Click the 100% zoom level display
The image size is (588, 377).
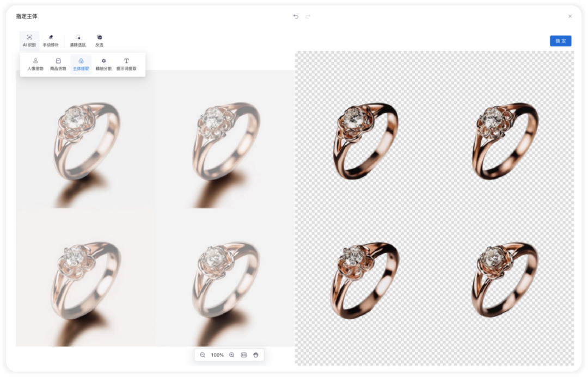(217, 355)
